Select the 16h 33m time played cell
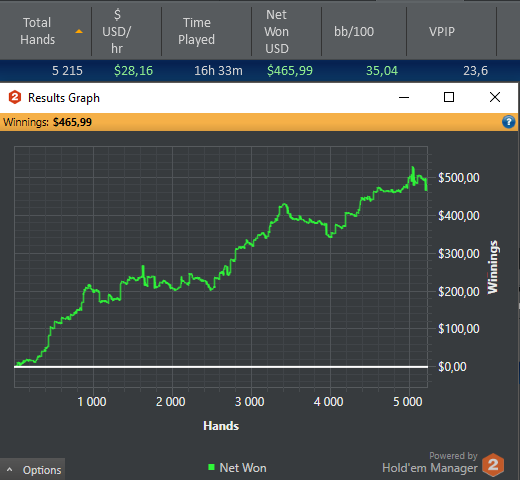 [218, 71]
